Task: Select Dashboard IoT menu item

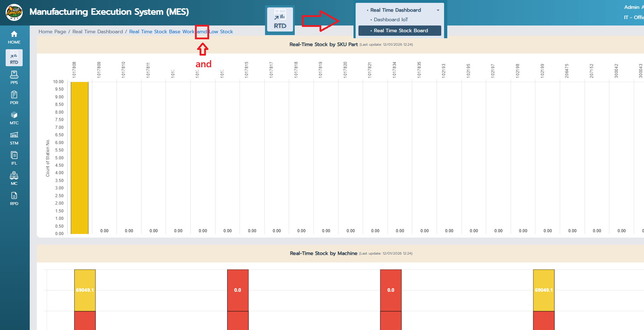Action: (x=391, y=20)
